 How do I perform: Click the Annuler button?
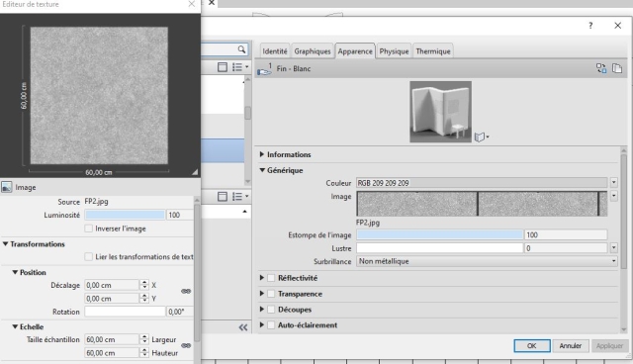pyautogui.click(x=570, y=346)
